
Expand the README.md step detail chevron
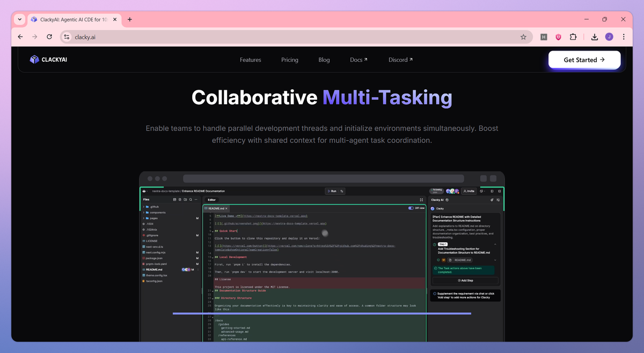point(495,260)
